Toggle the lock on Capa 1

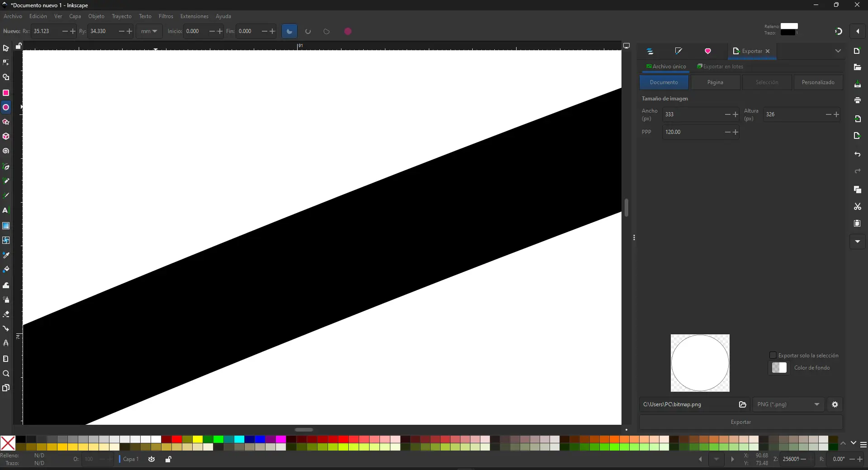tap(168, 459)
